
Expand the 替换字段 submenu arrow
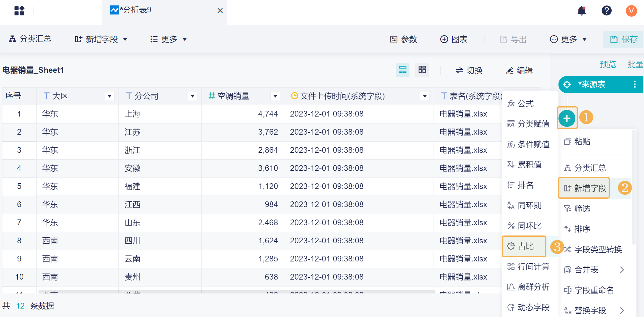tap(622, 310)
